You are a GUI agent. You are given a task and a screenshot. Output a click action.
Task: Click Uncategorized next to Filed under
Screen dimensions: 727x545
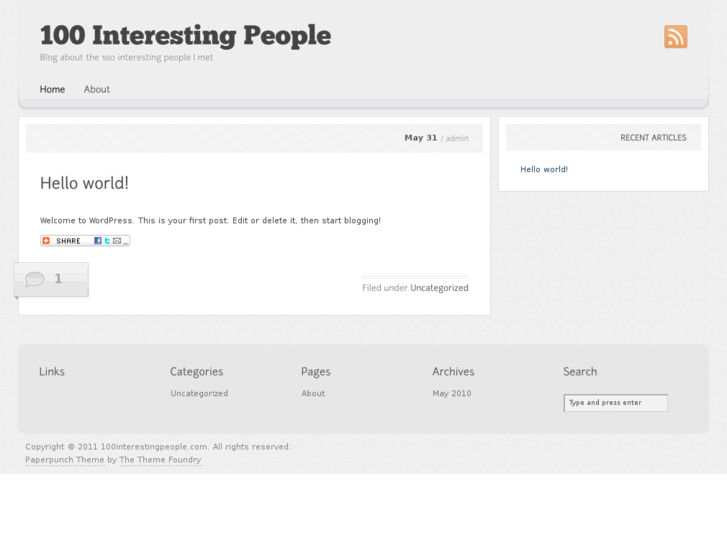[439, 288]
